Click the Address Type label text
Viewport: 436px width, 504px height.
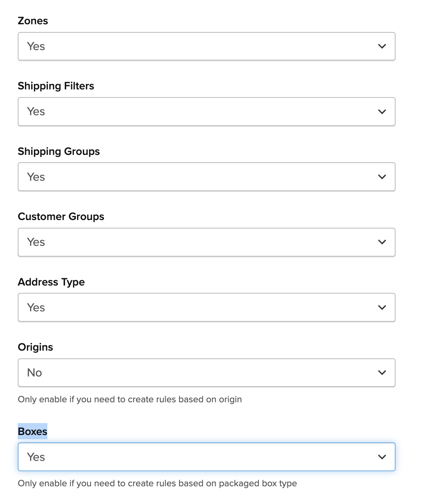tap(51, 282)
